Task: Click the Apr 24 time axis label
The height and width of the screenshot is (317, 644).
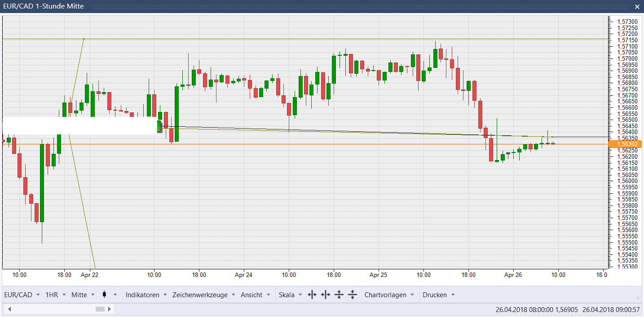Action: coord(243,275)
